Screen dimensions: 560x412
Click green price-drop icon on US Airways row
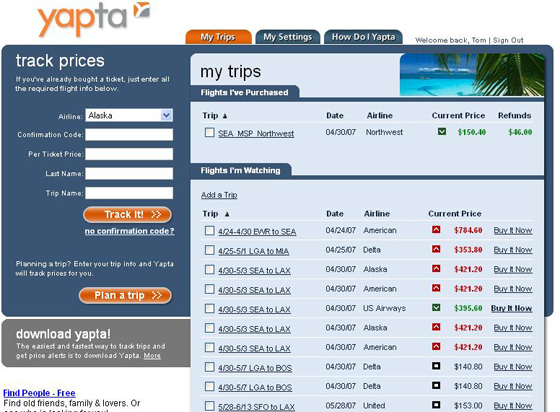pos(436,307)
